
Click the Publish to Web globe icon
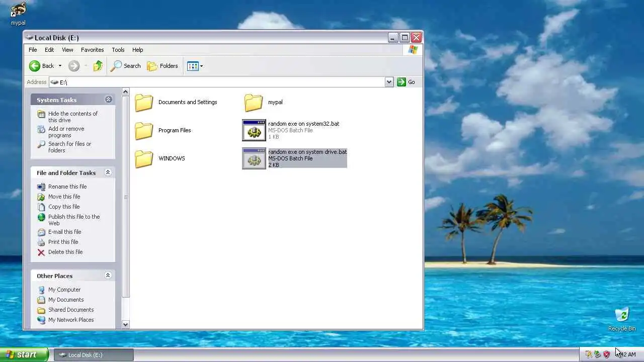click(41, 217)
